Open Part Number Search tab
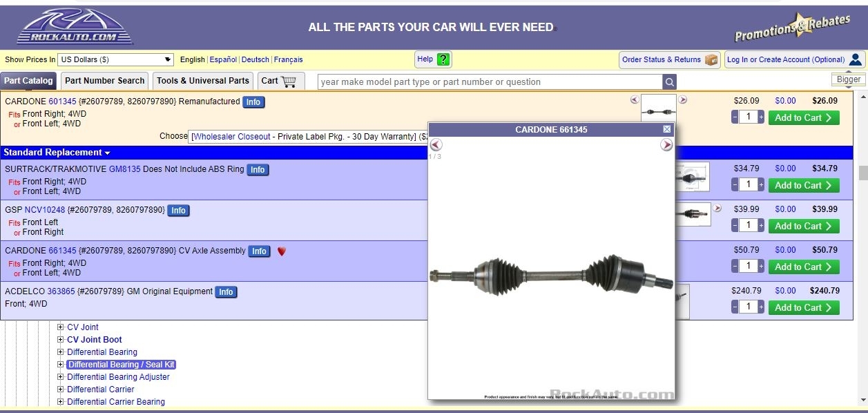This screenshot has width=868, height=413. [104, 81]
